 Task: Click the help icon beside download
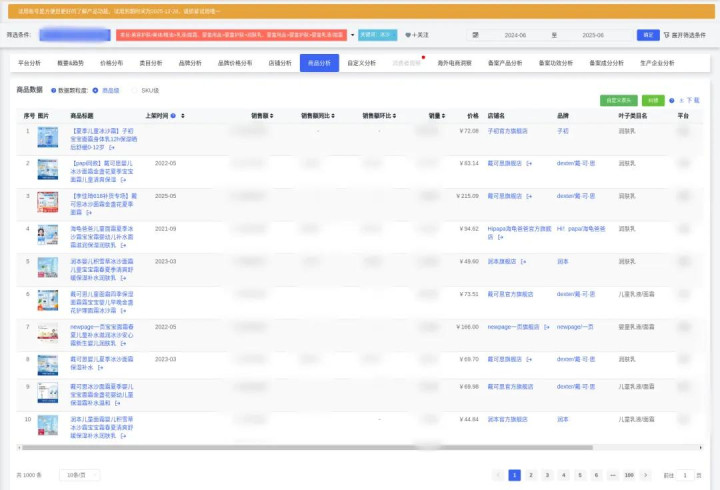pyautogui.click(x=672, y=101)
